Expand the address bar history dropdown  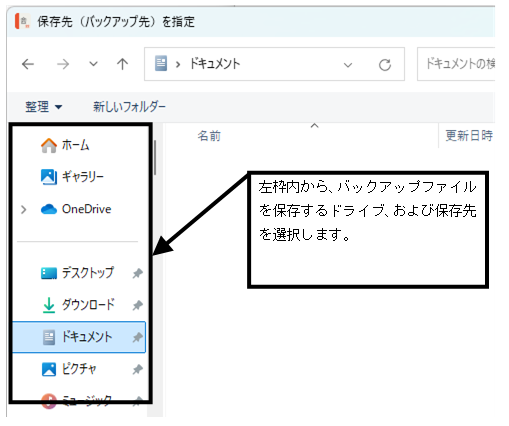tap(348, 65)
